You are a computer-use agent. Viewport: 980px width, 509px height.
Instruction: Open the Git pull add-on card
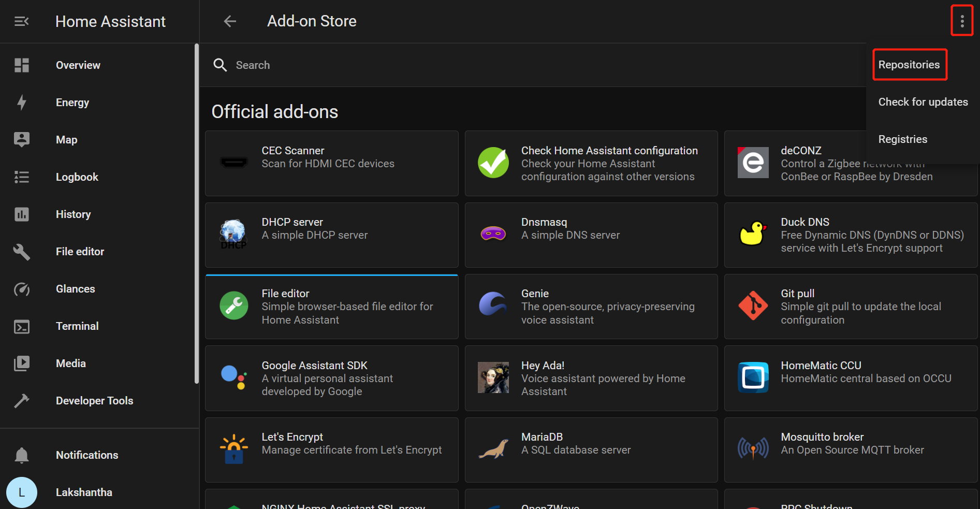click(x=851, y=307)
